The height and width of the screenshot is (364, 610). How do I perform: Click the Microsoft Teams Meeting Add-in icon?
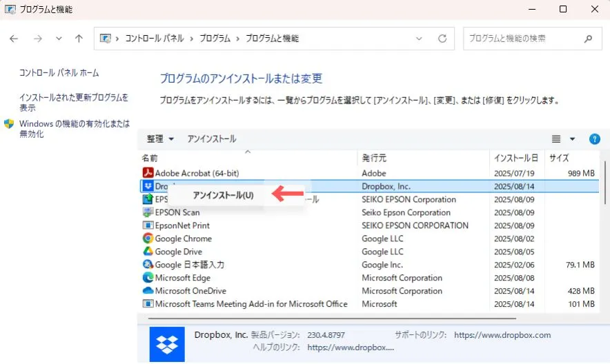coord(148,304)
